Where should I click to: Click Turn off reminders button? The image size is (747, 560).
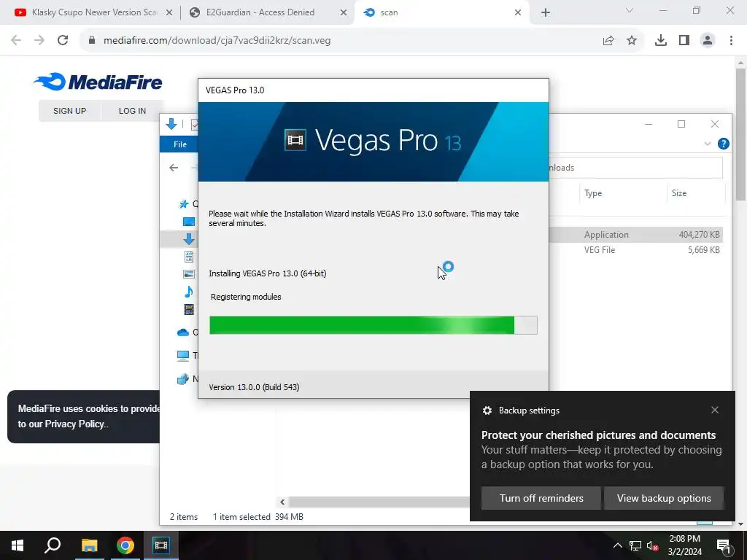coord(541,498)
